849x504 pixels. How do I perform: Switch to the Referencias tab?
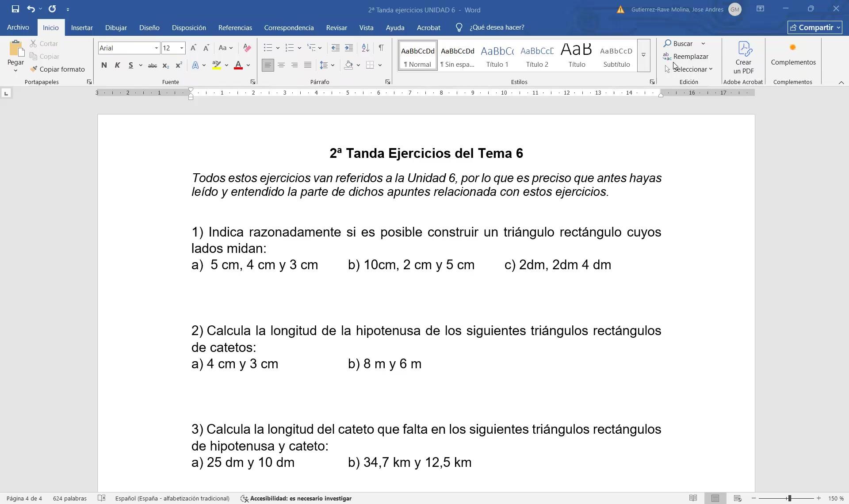point(235,27)
